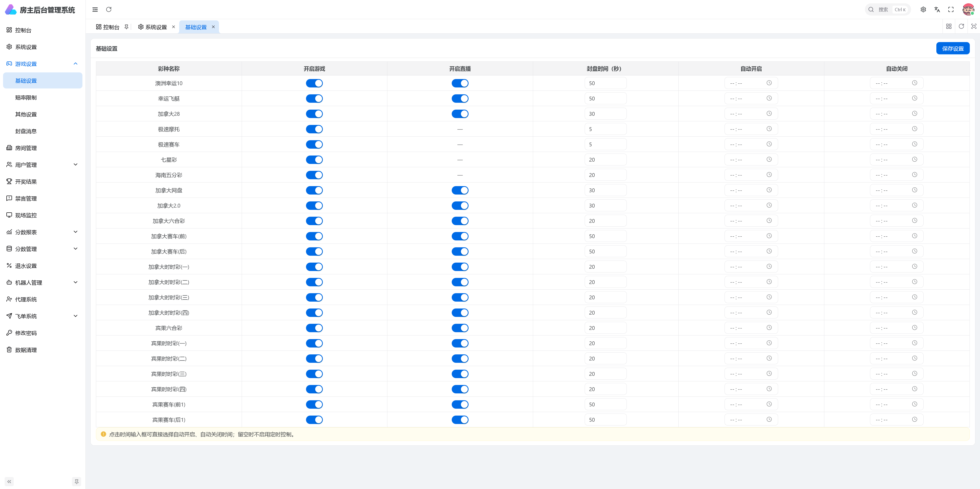980x489 pixels.
Task: Collapse sidebar using double-arrow icon
Action: [9, 481]
